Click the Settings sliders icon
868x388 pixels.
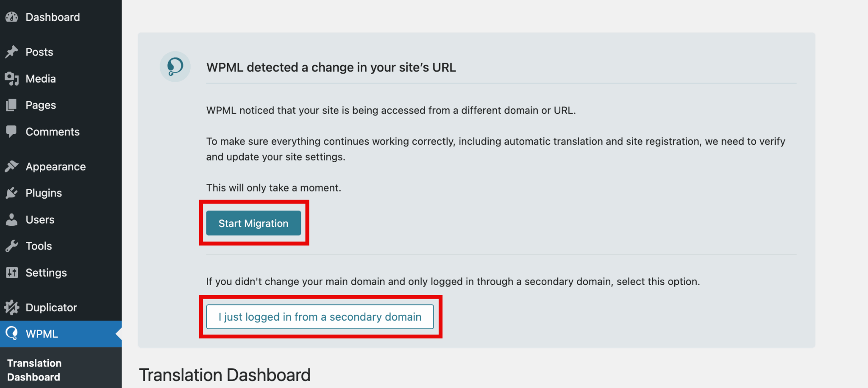12,272
